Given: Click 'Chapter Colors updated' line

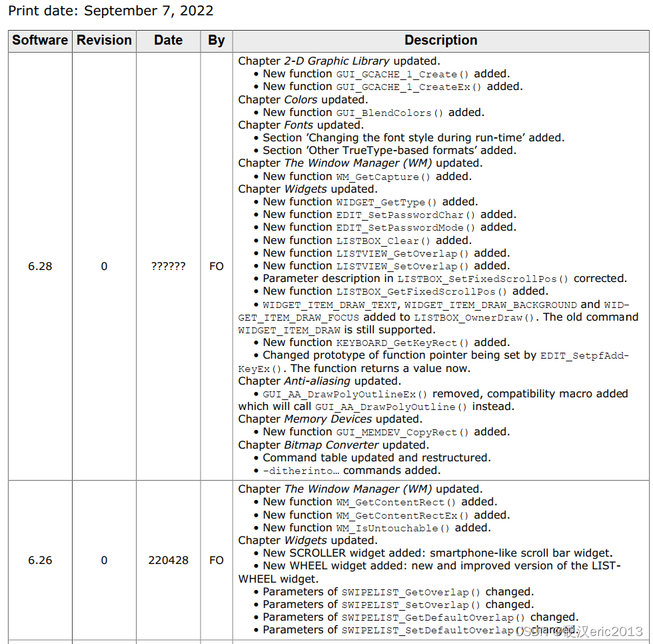Looking at the screenshot, I should click(x=303, y=100).
